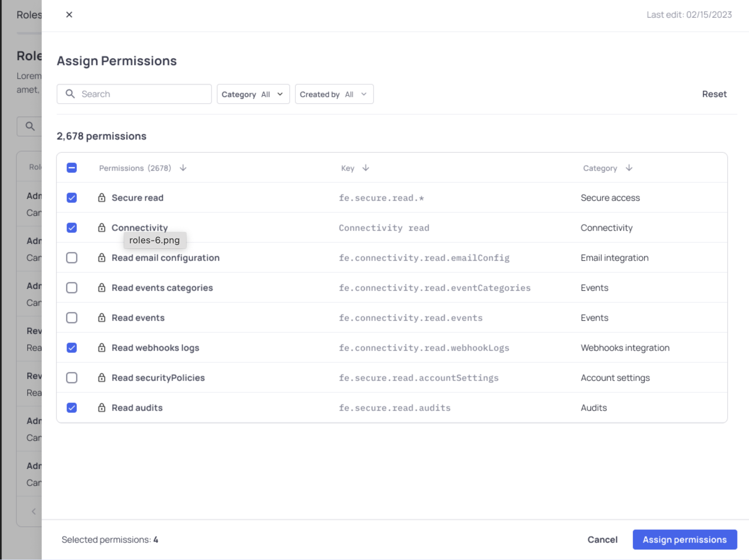Sort by Key column arrow
Viewport: 749px width, 560px height.
[x=366, y=168]
